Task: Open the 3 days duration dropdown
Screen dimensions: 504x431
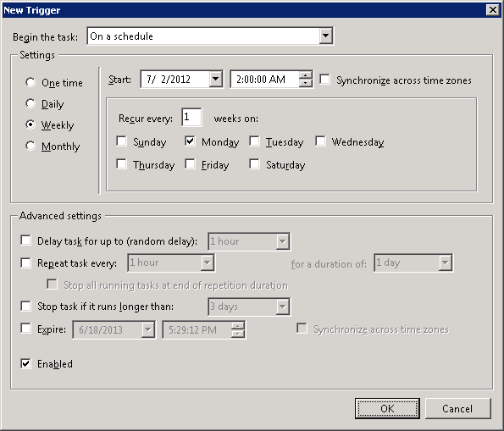Action: point(283,307)
